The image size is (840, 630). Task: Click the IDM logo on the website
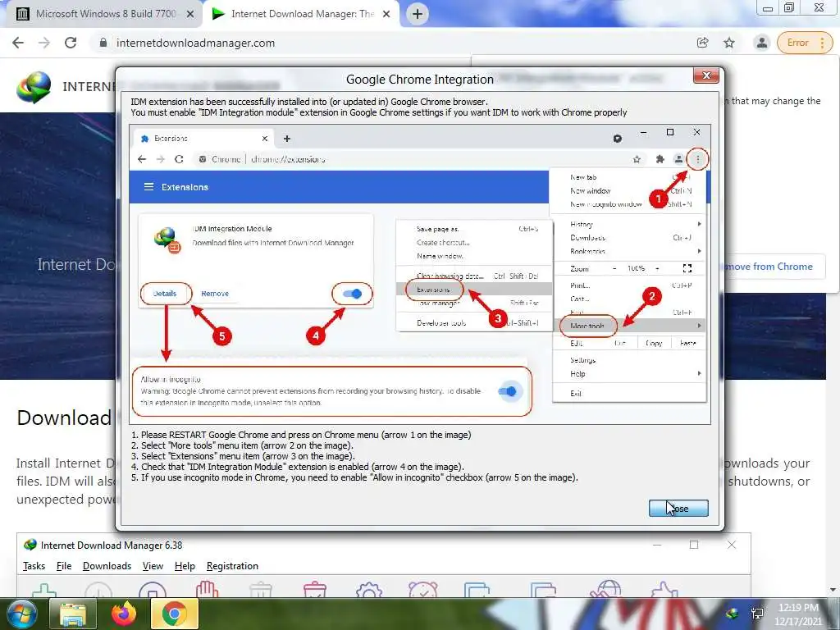pos(33,87)
